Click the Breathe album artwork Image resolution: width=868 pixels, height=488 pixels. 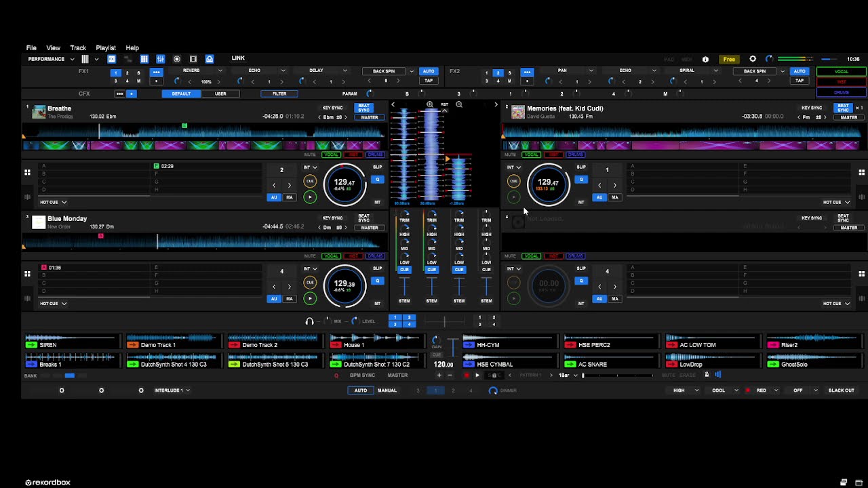[39, 112]
